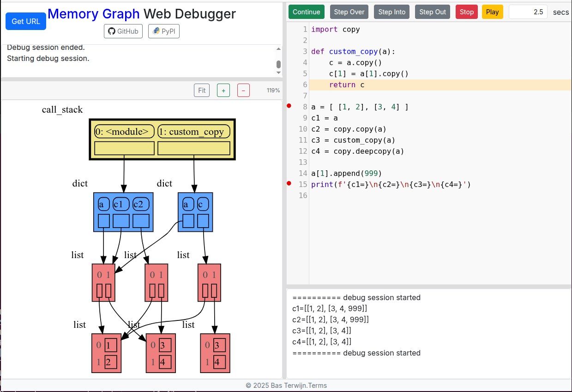The height and width of the screenshot is (392, 572).
Task: Open the Terms link in the footer
Action: pos(318,385)
